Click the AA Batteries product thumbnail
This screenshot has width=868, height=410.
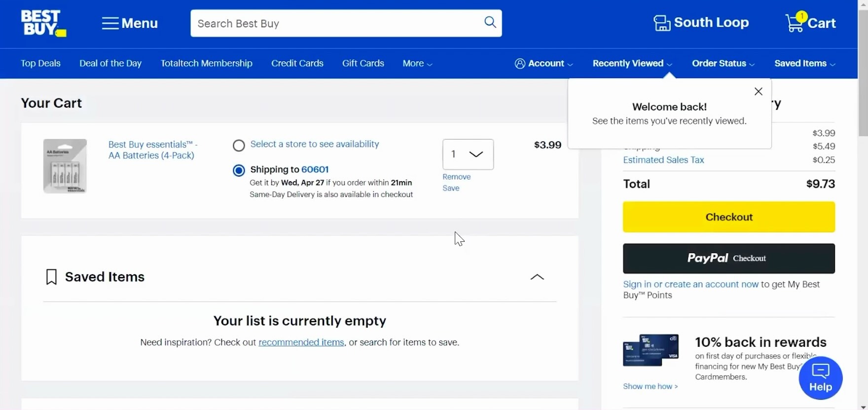point(65,166)
